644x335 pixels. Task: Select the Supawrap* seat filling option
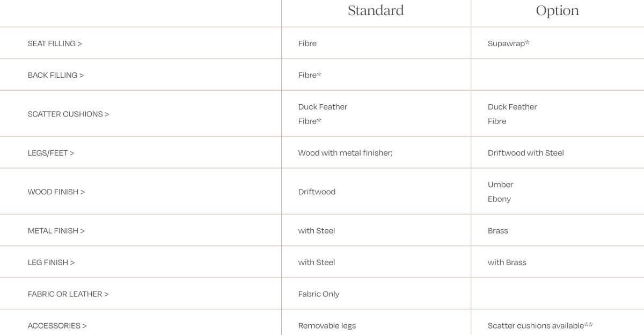coord(508,43)
